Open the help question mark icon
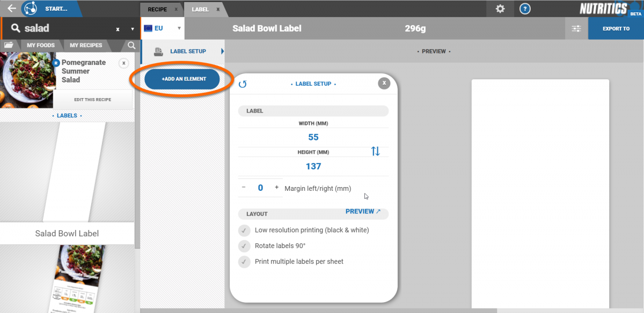Viewport: 644px width, 313px height. coord(525,9)
